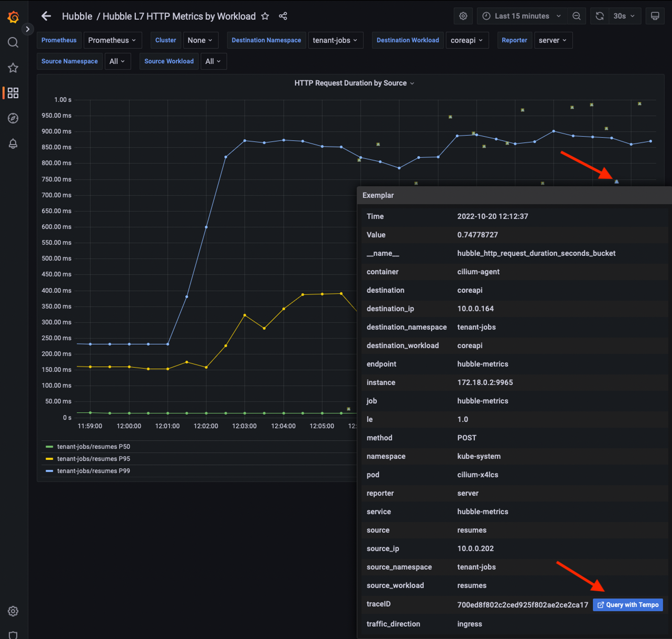This screenshot has width=672, height=639.
Task: Toggle the tenant-jobs/resumes P99 legend series
Action: click(x=93, y=471)
